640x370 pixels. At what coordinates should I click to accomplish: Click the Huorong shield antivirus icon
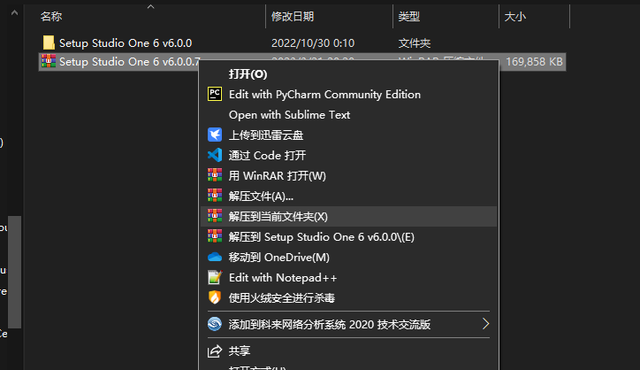click(x=215, y=298)
